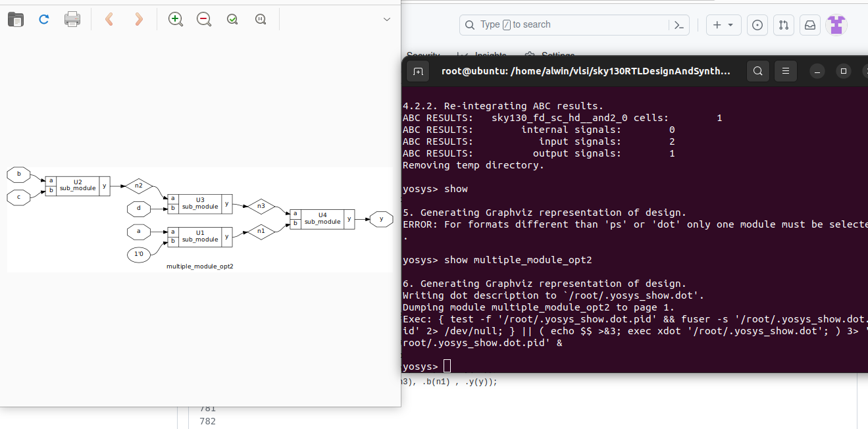
Task: Navigate forward in the dot viewer
Action: coord(138,19)
